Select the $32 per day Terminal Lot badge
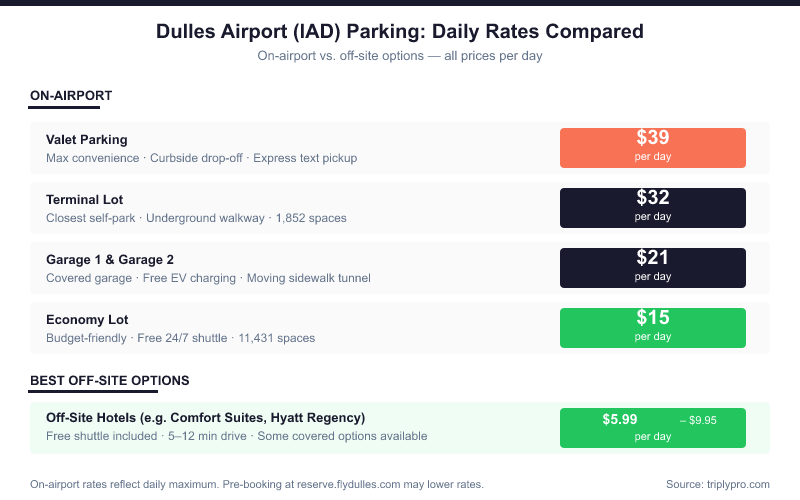Image resolution: width=800 pixels, height=500 pixels. point(652,207)
